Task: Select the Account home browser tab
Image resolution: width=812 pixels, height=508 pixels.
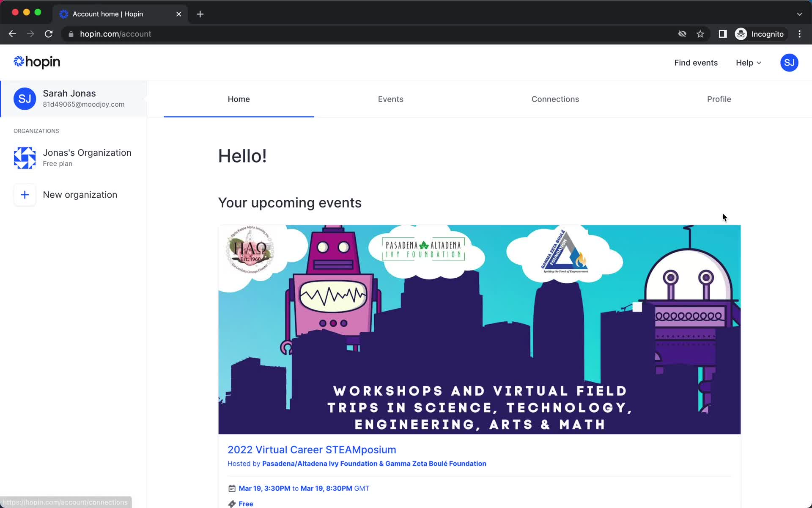Action: [x=120, y=14]
